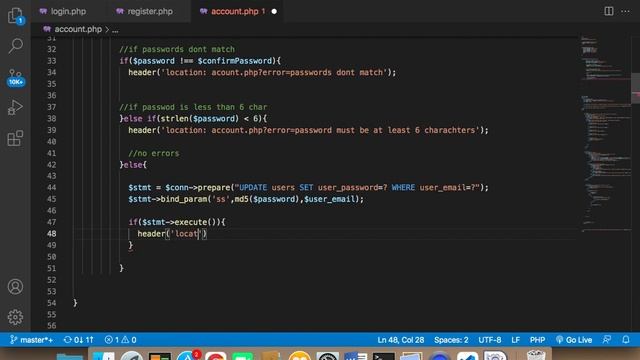Click '$confirmPassword' on line 33
This screenshot has width=640, height=360.
point(235,61)
